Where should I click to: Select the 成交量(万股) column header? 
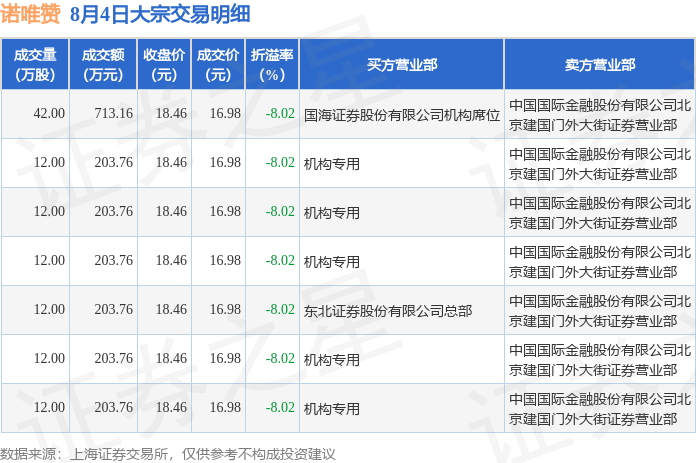click(35, 64)
